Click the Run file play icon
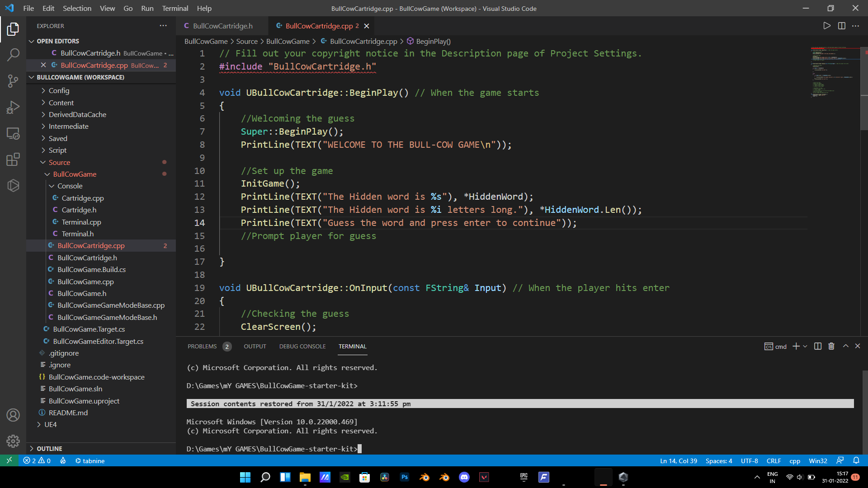868x488 pixels. click(826, 26)
